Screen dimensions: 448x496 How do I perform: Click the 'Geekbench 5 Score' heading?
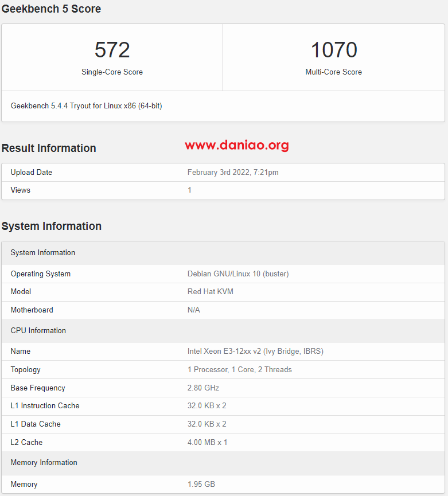pyautogui.click(x=51, y=9)
